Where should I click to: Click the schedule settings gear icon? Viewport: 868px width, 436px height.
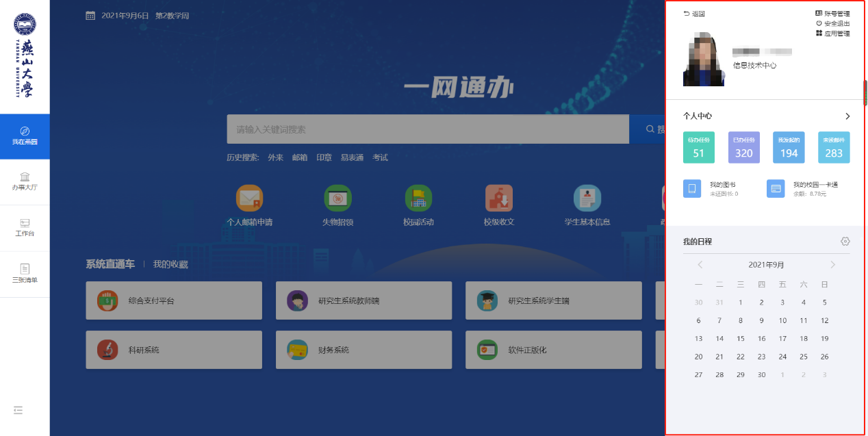coord(845,242)
